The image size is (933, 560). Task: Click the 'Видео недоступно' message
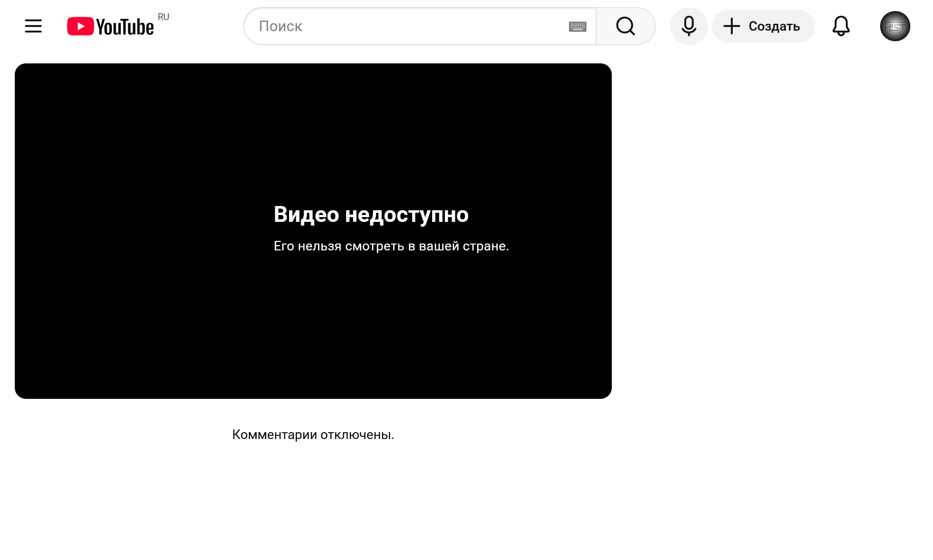(371, 214)
